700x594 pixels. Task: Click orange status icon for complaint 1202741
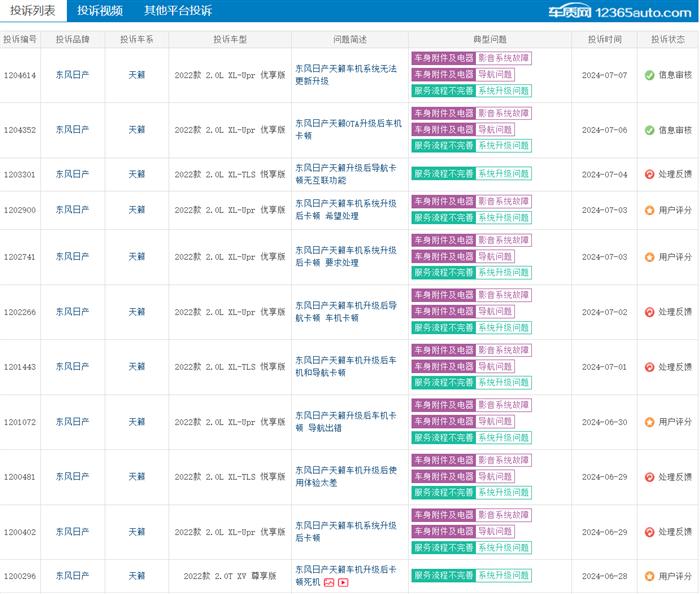coord(650,257)
